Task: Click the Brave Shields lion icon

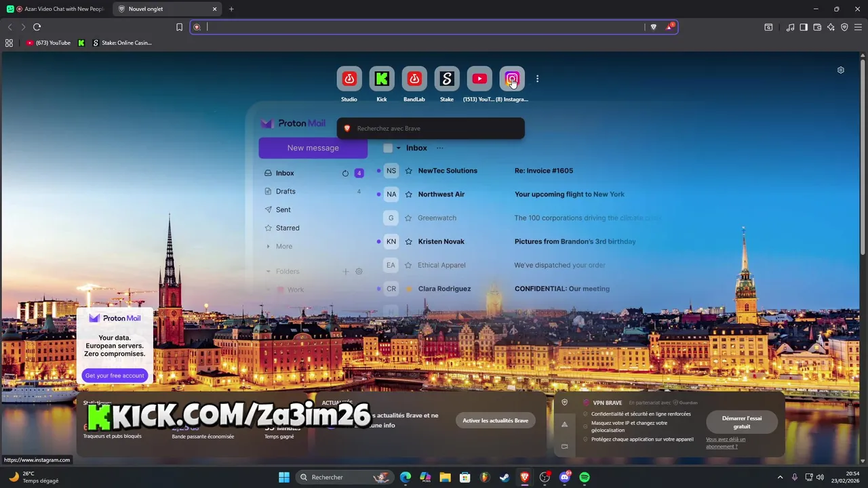Action: coord(654,27)
